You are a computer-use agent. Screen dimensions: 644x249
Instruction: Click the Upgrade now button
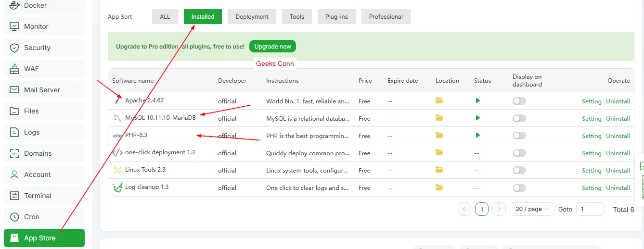[272, 46]
